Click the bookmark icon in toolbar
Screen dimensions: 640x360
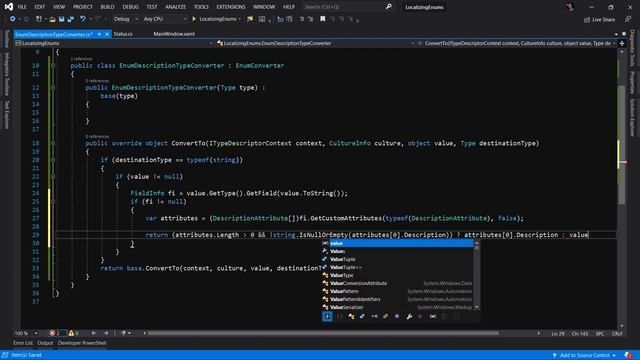click(x=322, y=19)
